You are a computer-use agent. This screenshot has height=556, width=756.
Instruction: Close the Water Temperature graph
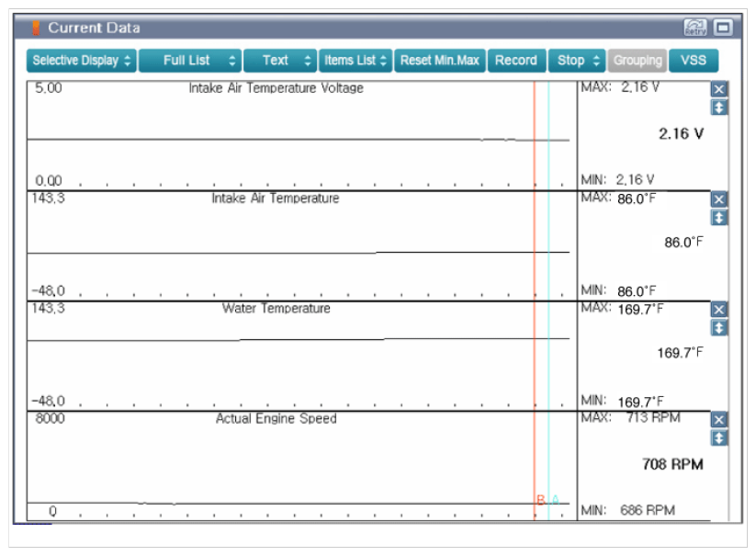tap(718, 310)
